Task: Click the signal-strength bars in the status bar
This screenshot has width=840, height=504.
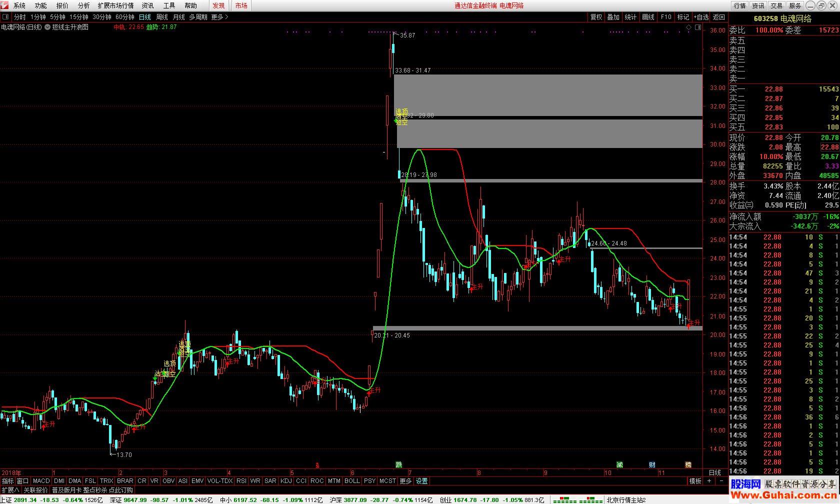Action: click(x=578, y=500)
